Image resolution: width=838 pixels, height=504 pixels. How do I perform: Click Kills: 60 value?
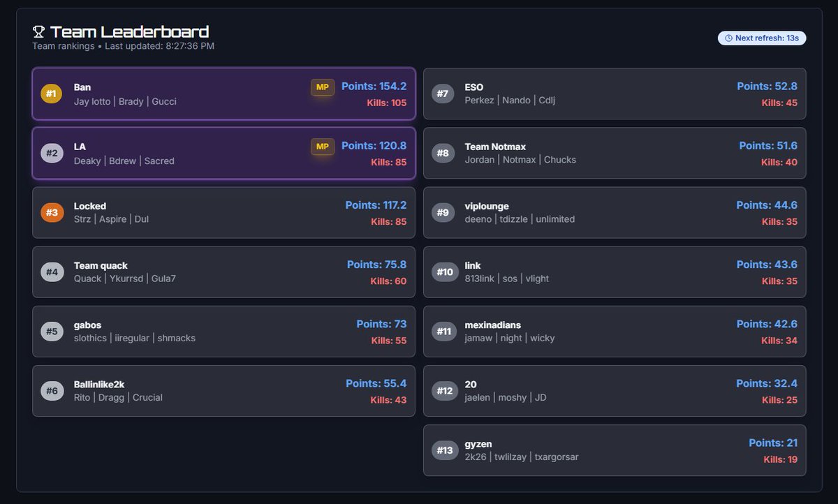click(x=388, y=281)
